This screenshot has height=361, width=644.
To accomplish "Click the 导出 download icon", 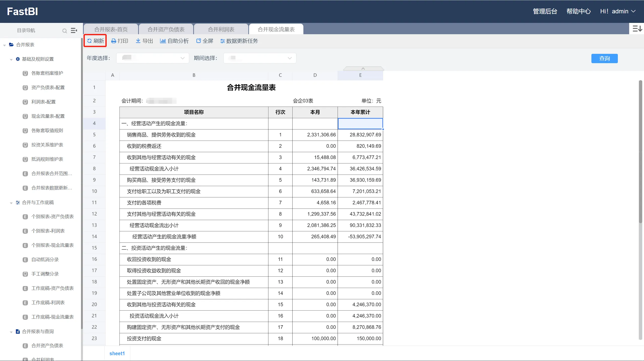I will point(138,41).
